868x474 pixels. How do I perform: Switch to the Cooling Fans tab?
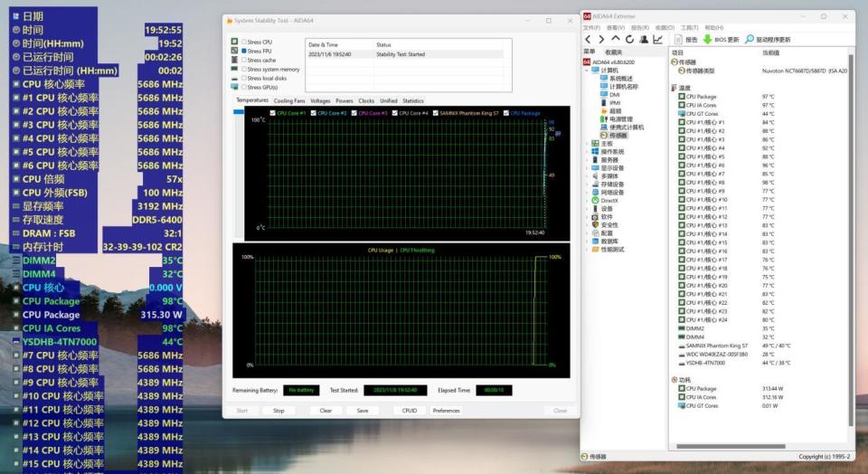289,100
